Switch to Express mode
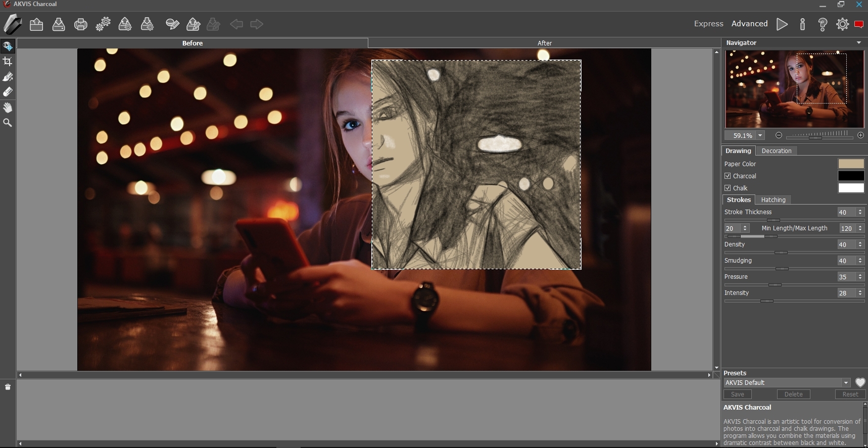This screenshot has height=448, width=868. pos(708,24)
